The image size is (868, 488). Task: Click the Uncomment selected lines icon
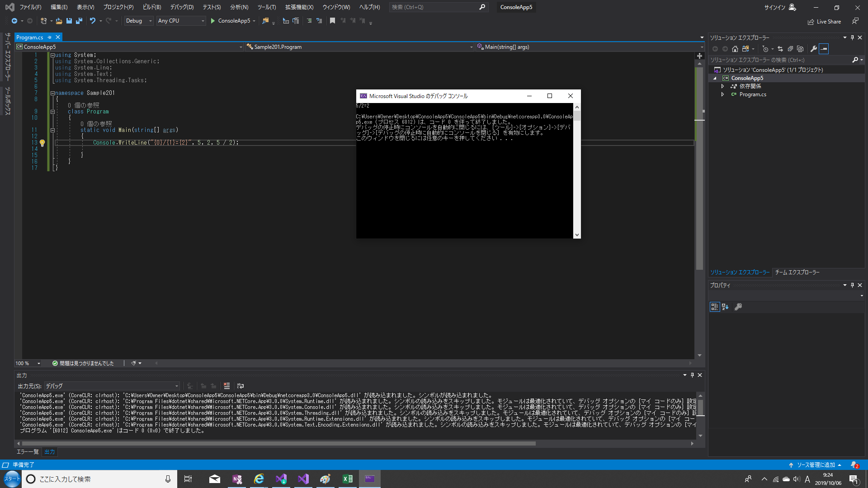pyautogui.click(x=319, y=21)
